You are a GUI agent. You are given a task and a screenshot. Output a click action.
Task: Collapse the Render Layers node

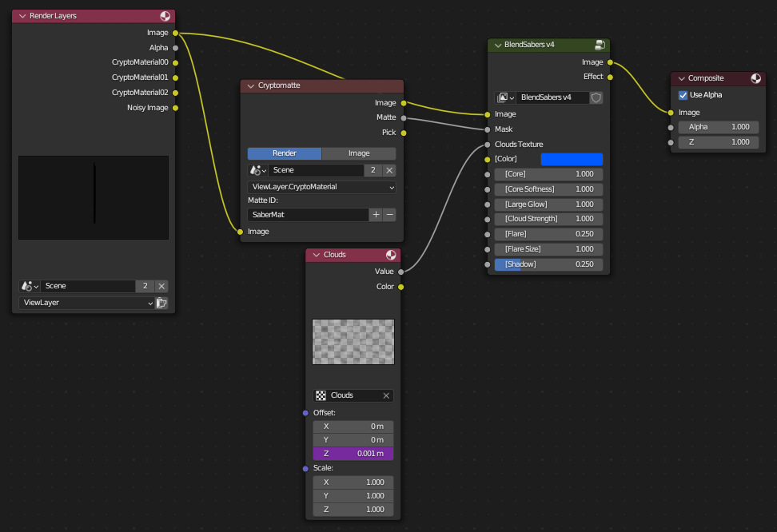(22, 16)
